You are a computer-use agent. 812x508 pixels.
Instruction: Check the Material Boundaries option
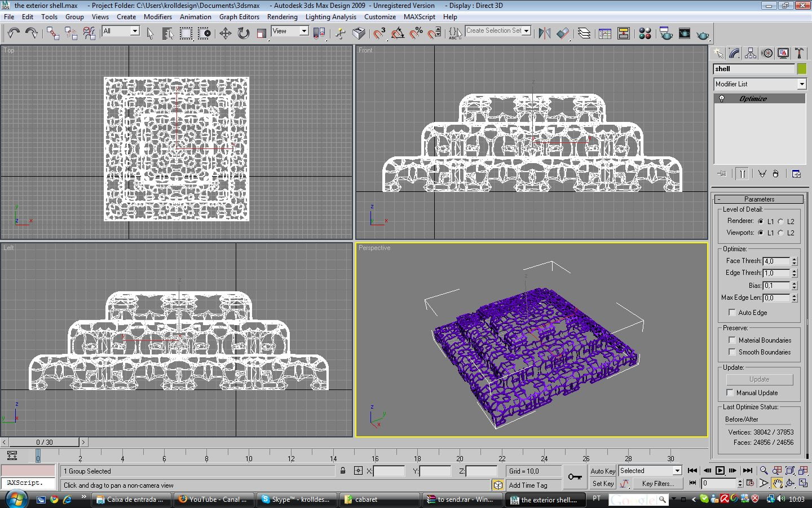732,340
